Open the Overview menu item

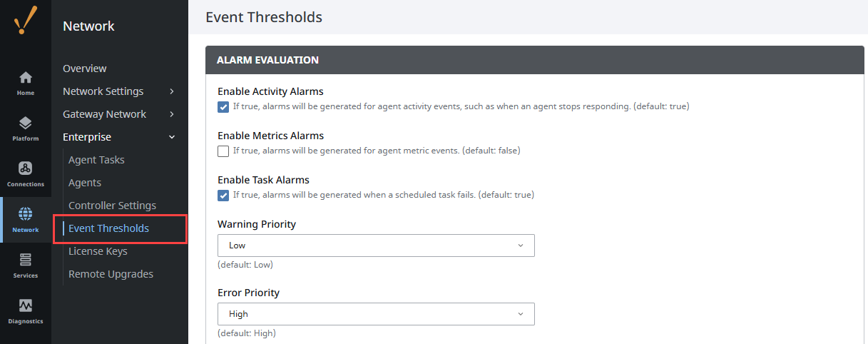point(85,69)
